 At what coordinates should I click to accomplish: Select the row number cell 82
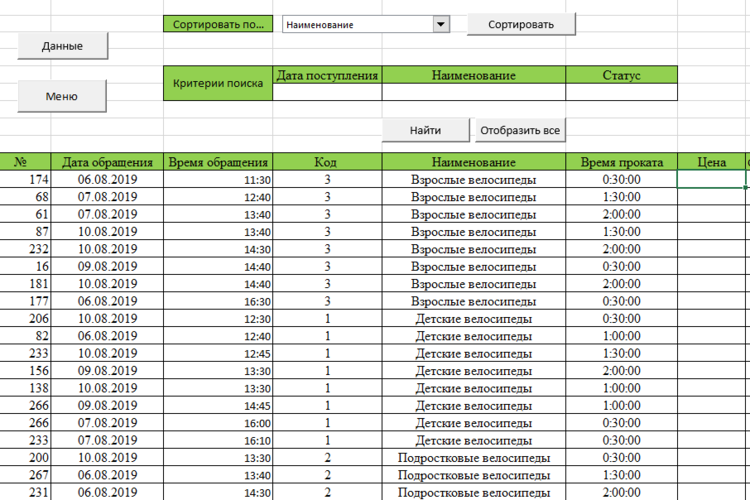coord(25,336)
